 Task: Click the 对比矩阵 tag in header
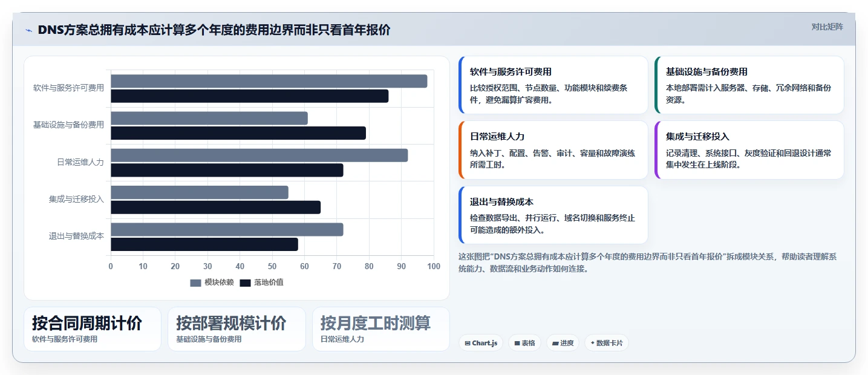click(x=827, y=27)
